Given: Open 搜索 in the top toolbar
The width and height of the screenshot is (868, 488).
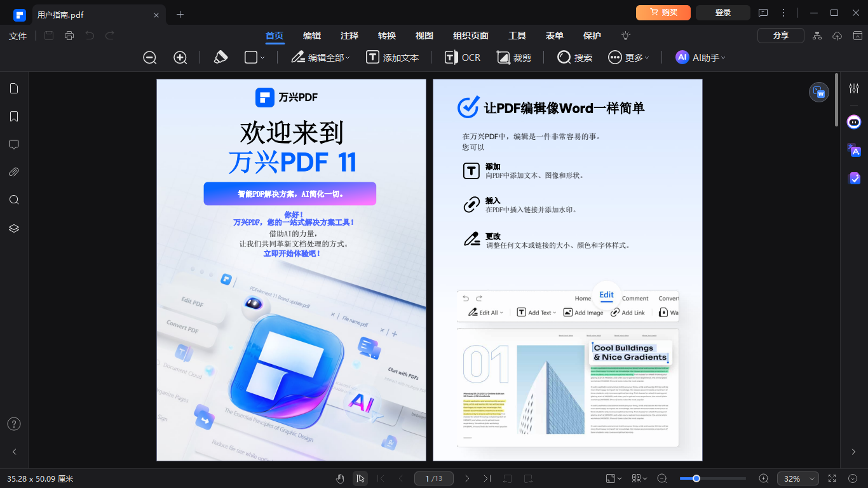Looking at the screenshot, I should [574, 58].
